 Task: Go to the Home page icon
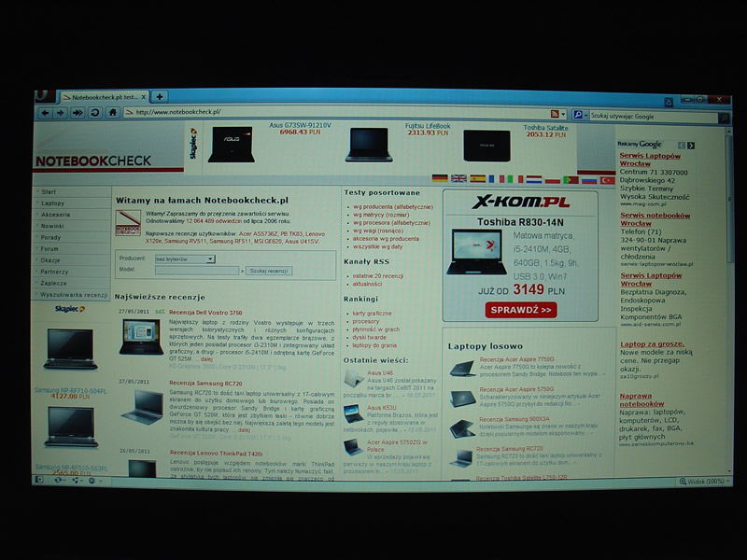tap(112, 112)
